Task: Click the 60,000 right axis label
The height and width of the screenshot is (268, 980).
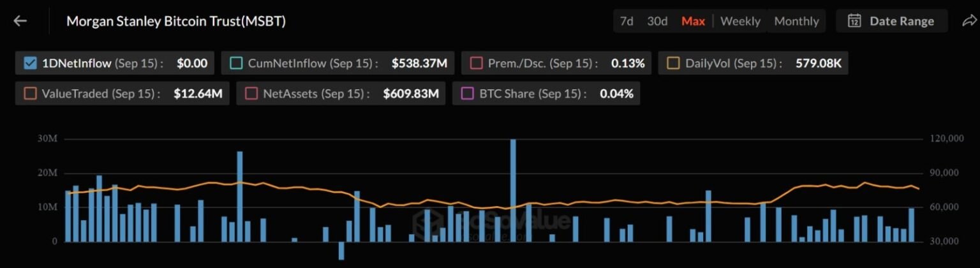Action: 946,207
